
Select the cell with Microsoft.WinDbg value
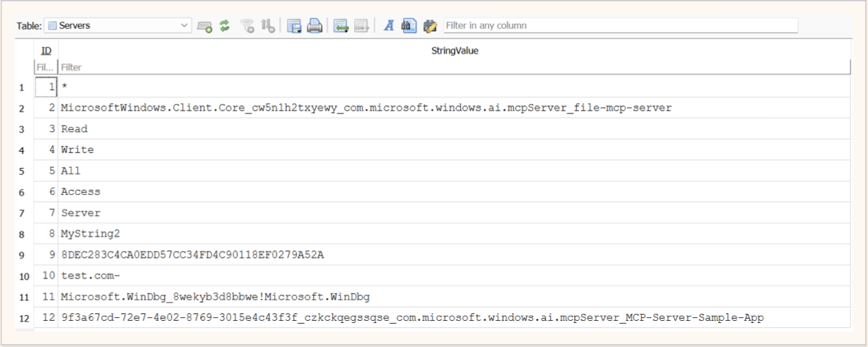click(x=454, y=297)
